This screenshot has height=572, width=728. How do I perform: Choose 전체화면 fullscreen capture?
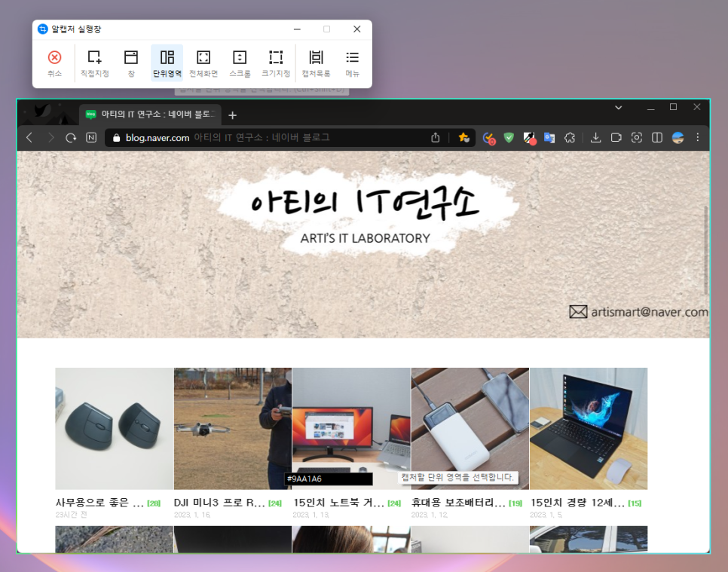pos(203,63)
